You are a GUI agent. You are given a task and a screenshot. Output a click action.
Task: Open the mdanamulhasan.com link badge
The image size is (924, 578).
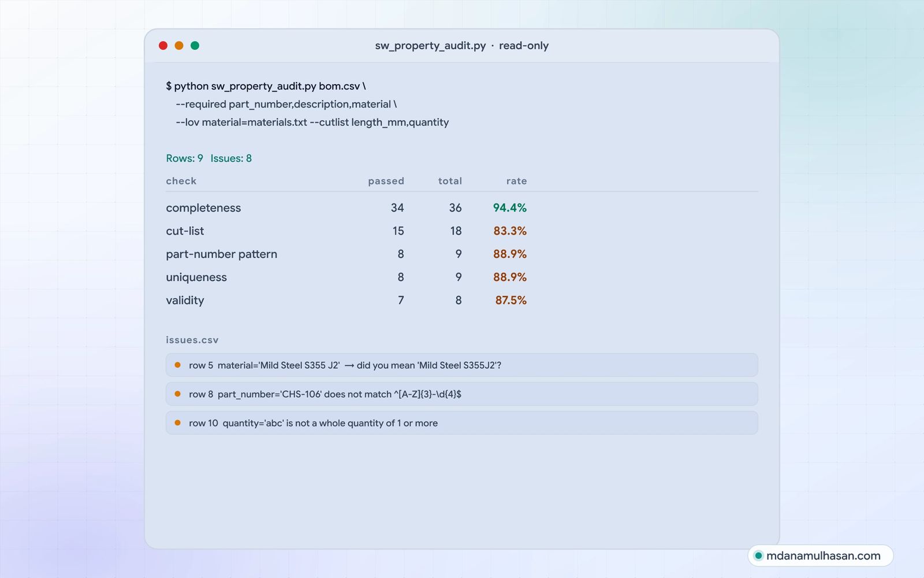coord(821,555)
